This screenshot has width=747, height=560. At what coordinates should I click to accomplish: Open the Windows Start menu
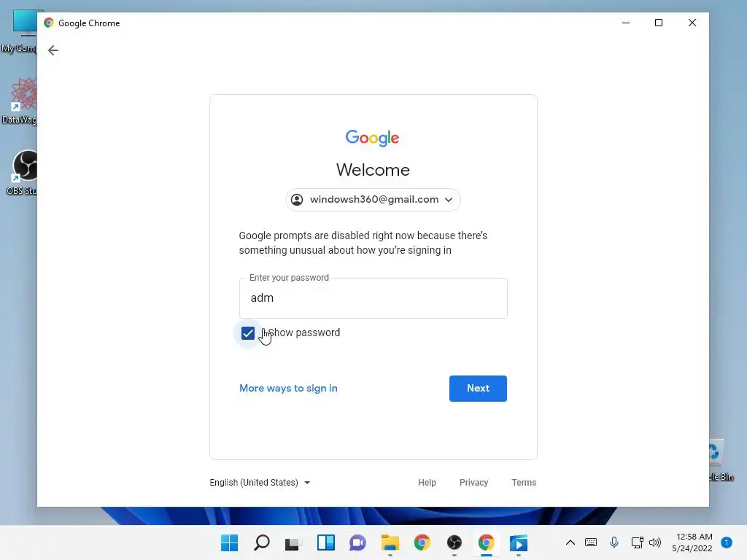(229, 542)
